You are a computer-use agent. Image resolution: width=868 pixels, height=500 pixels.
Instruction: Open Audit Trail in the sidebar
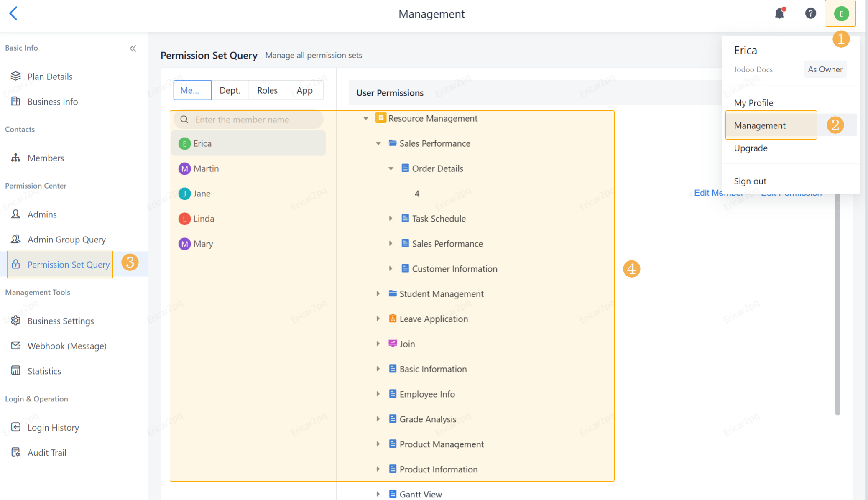pyautogui.click(x=47, y=453)
